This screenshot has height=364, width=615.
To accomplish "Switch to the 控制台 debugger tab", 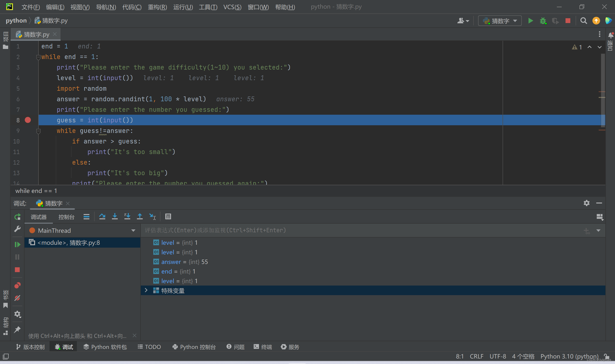I will coord(66,217).
